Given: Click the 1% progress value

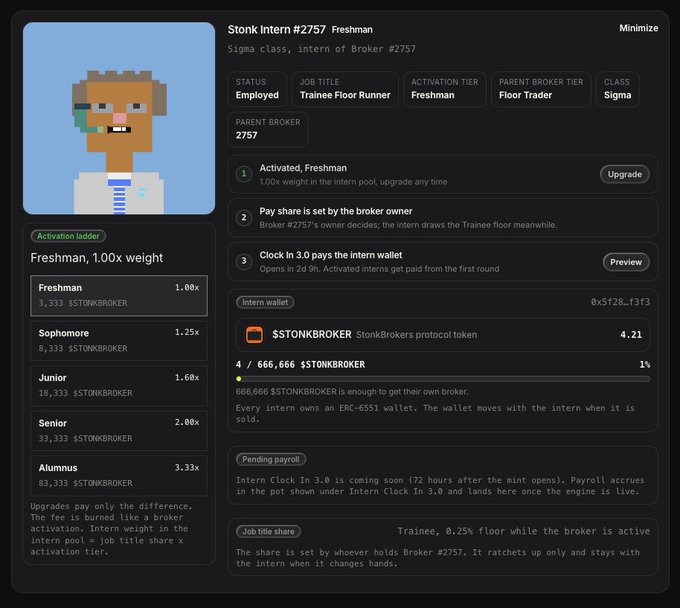Looking at the screenshot, I should pos(644,364).
